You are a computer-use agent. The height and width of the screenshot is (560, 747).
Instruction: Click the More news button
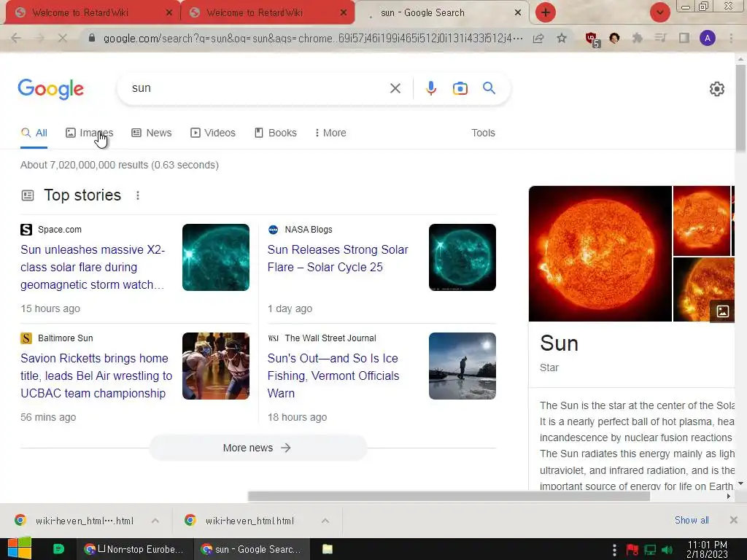click(258, 448)
